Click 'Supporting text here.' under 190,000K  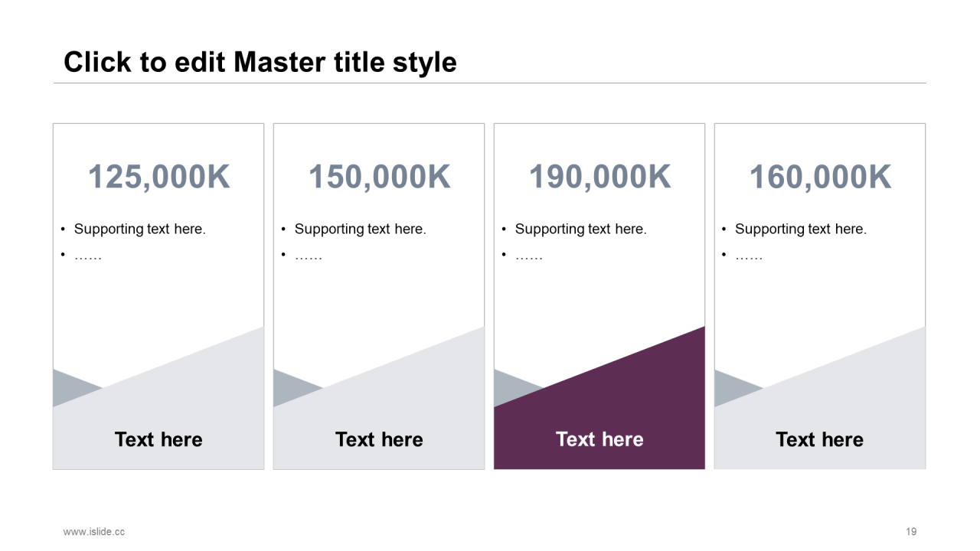(x=581, y=229)
